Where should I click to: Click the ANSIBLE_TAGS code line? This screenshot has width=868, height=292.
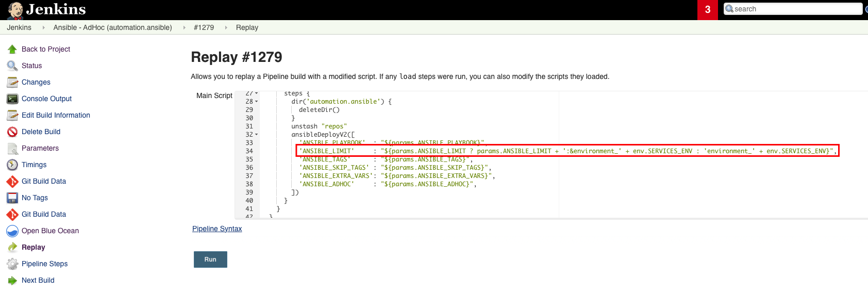(386, 159)
